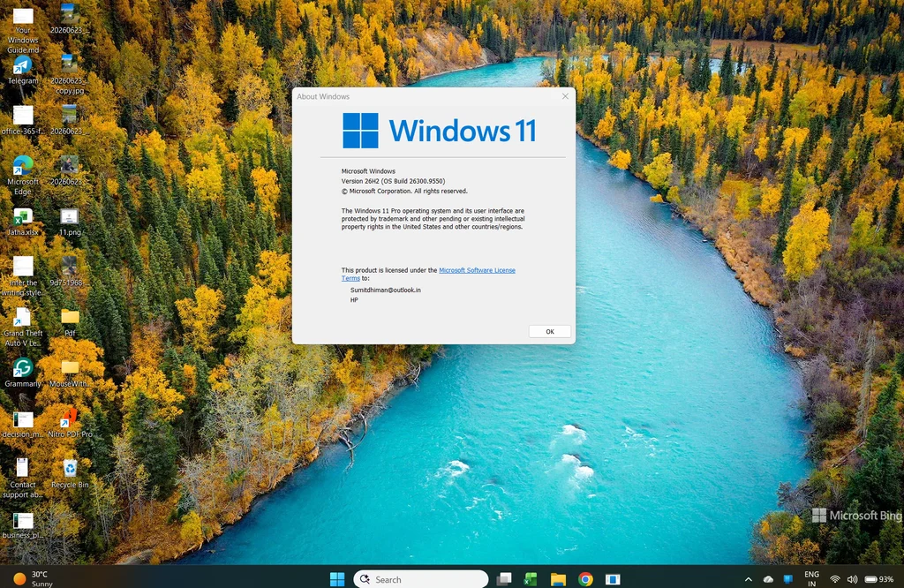Image resolution: width=904 pixels, height=588 pixels.
Task: Click OK in About Windows dialog
Action: click(x=549, y=331)
